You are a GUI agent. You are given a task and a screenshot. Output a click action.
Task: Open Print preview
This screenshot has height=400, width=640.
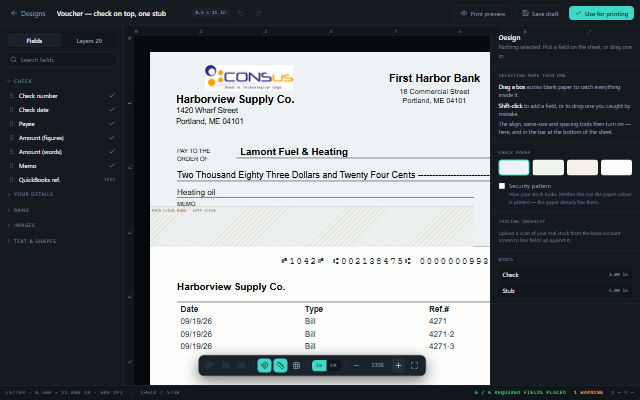coord(482,13)
